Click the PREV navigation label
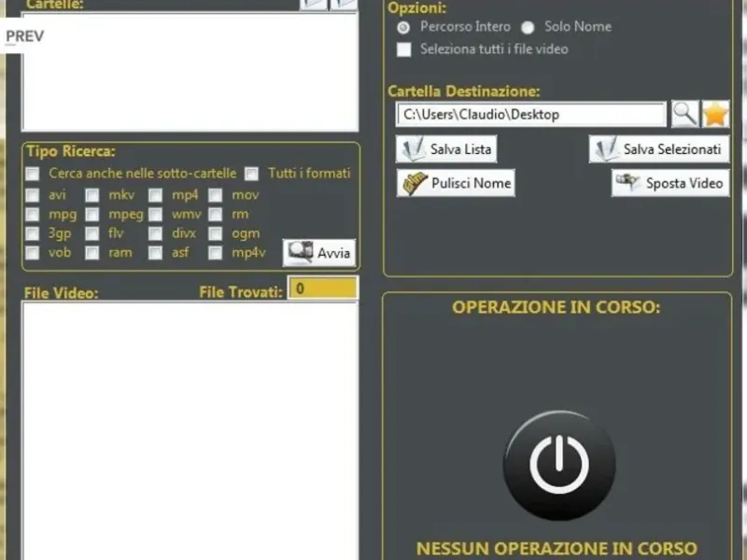747x560 pixels. [25, 36]
